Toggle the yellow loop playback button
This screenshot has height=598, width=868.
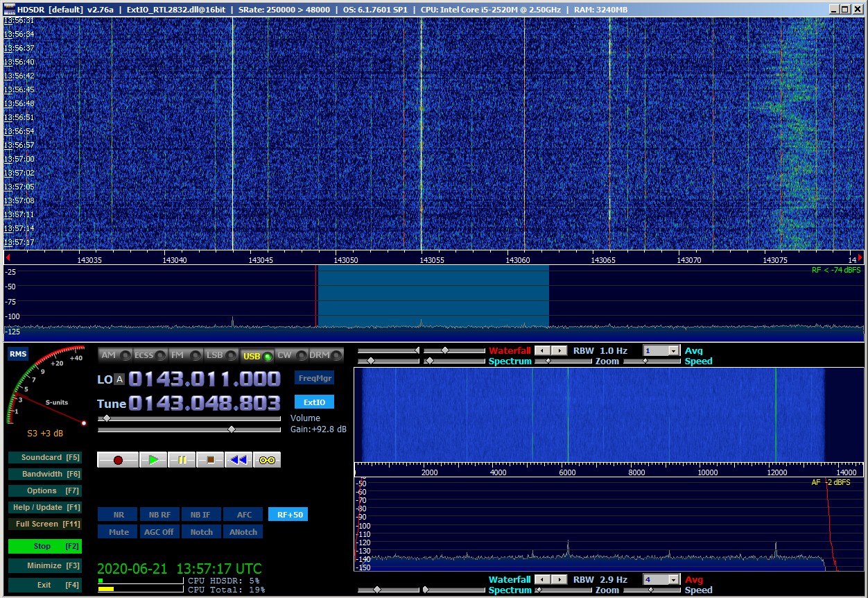point(267,459)
